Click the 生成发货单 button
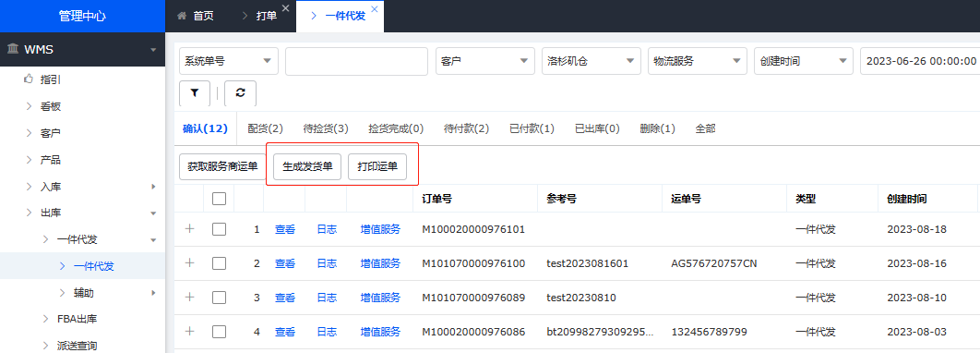Image resolution: width=980 pixels, height=353 pixels. click(307, 167)
